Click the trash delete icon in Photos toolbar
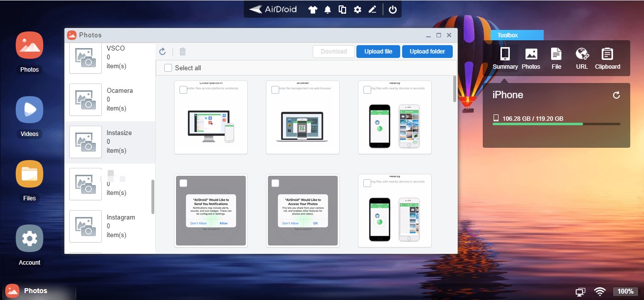 tap(182, 52)
